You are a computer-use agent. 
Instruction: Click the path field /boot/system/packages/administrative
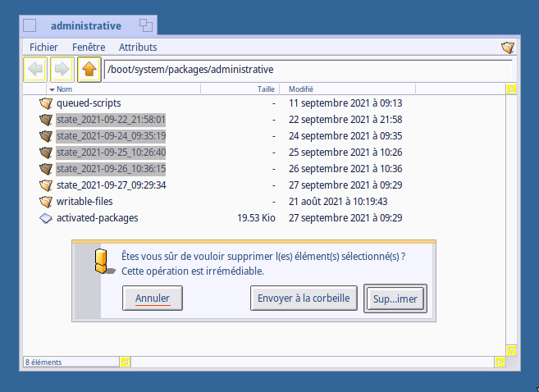click(x=308, y=70)
